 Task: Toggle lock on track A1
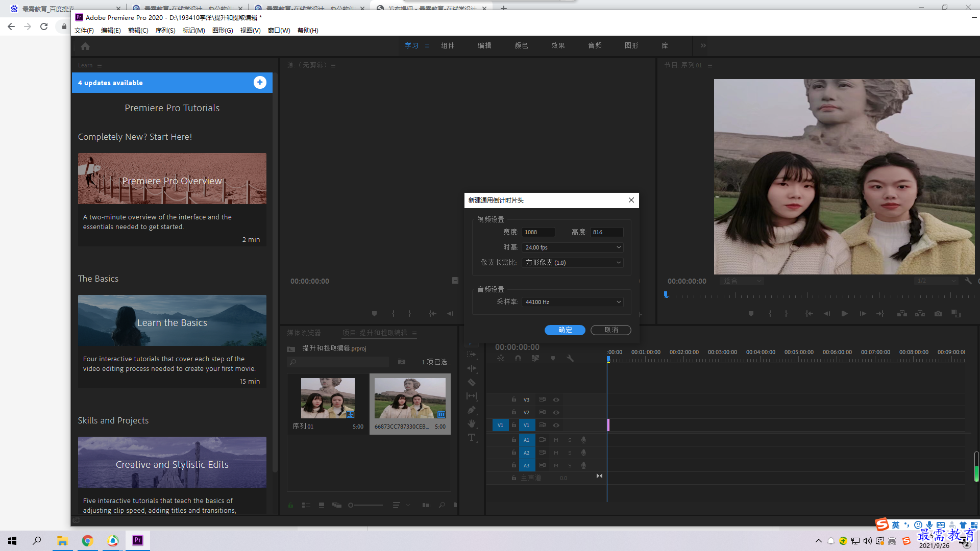(x=514, y=440)
